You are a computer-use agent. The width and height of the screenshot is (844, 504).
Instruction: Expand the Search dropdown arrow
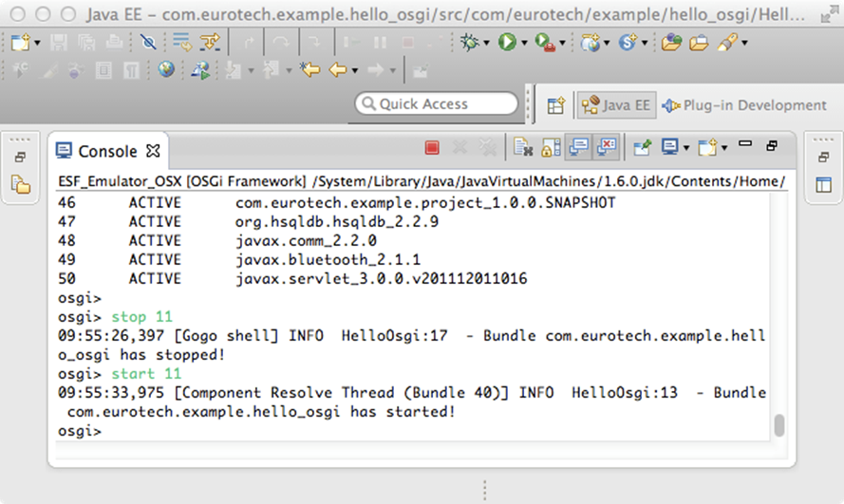[744, 43]
